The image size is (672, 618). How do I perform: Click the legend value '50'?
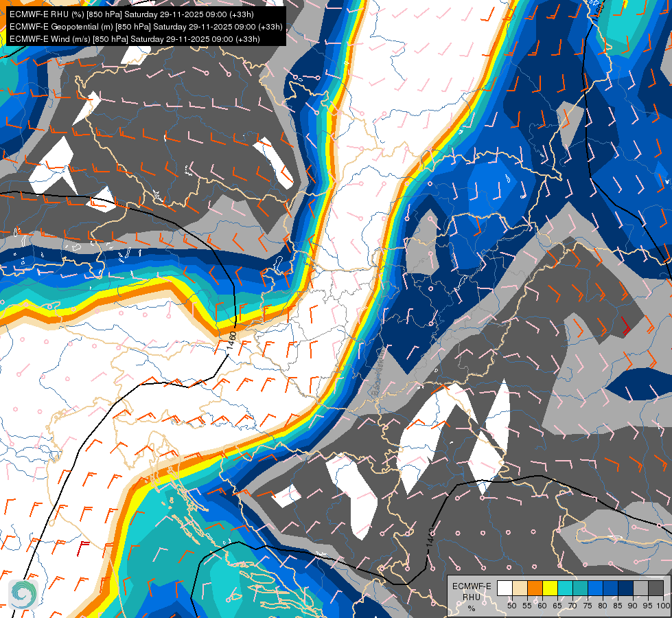click(x=511, y=606)
